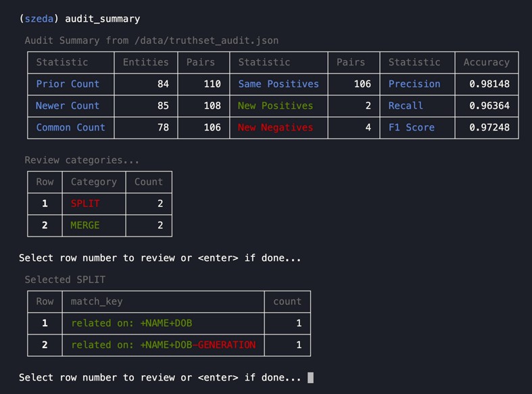Select the Prior Count statistic label

point(68,84)
